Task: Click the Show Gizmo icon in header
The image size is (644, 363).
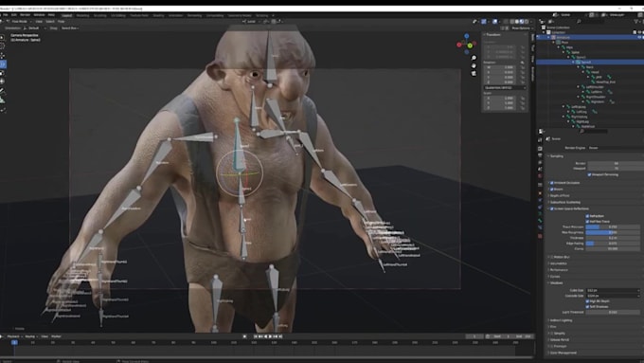Action: point(484,22)
